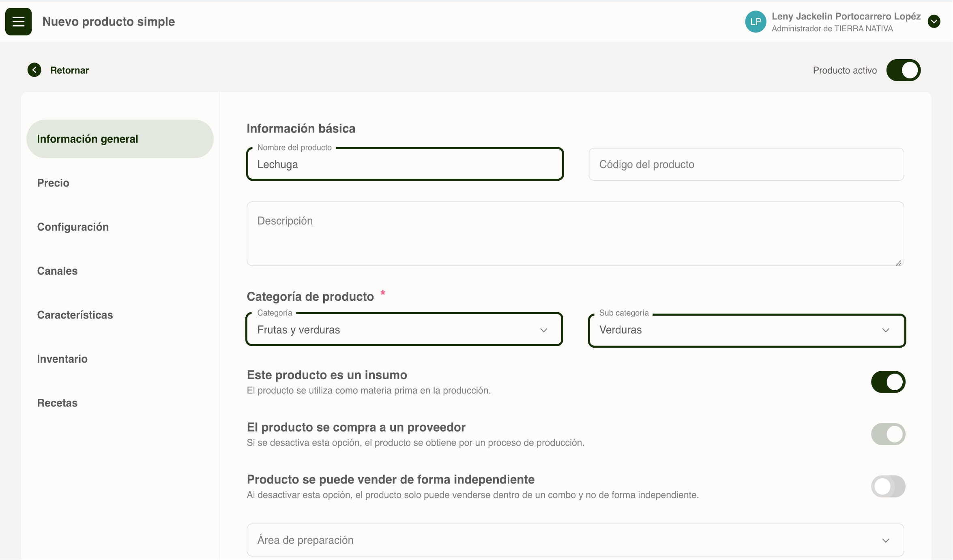Viewport: 953px width, 560px height.
Task: Open the Canales section
Action: click(57, 271)
